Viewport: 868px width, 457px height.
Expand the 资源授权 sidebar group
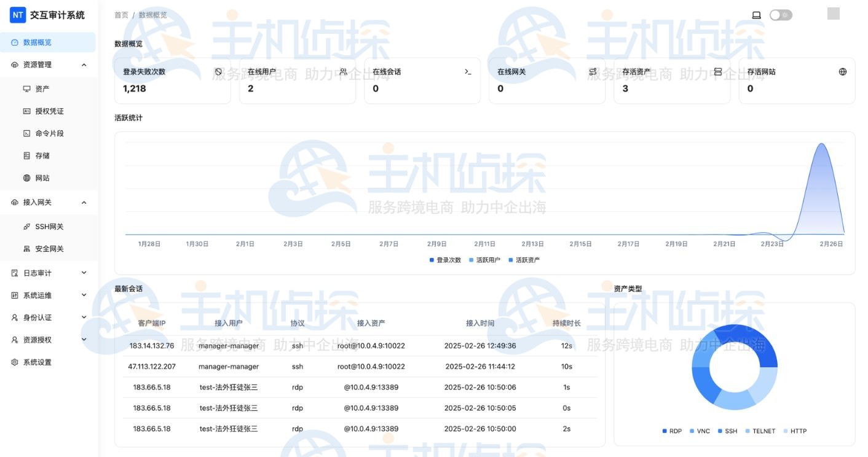click(48, 340)
